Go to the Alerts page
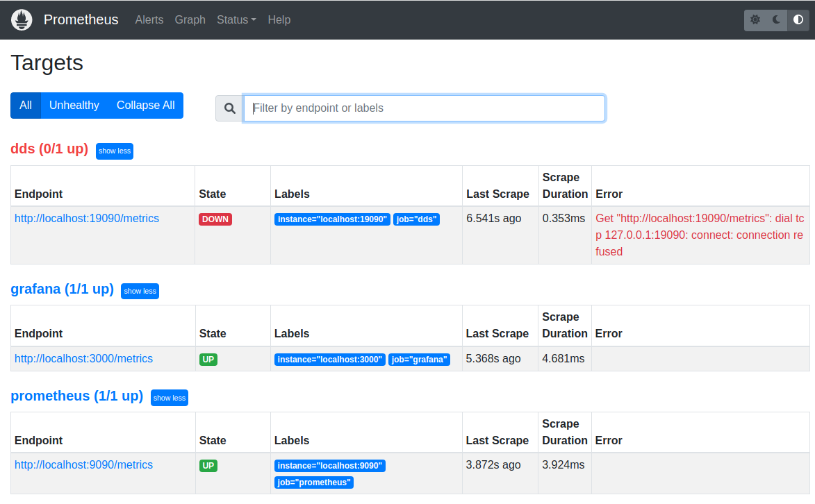The image size is (815, 504). [149, 19]
